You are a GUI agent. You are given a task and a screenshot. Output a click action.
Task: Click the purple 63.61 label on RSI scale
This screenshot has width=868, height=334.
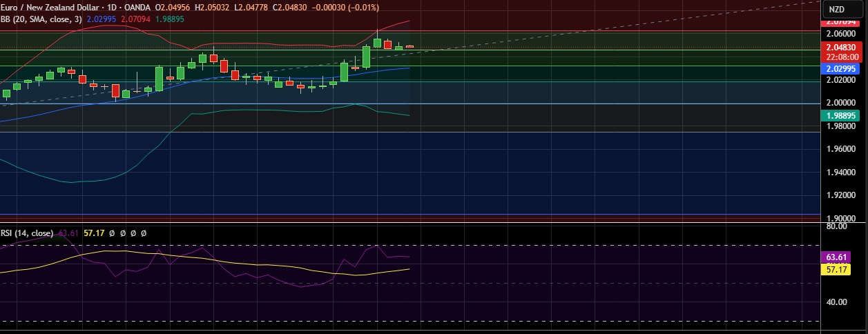[836, 257]
